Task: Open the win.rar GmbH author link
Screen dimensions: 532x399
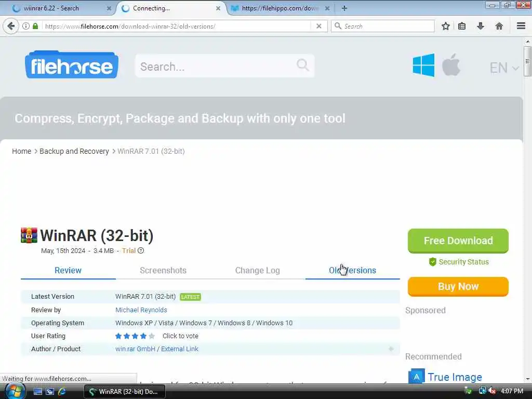Action: [x=135, y=349]
